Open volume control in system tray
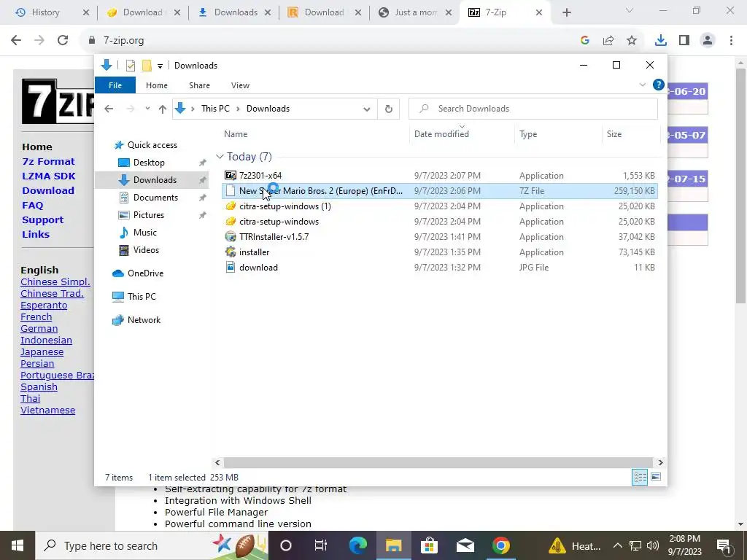Screen dimensions: 747x560 [653, 545]
